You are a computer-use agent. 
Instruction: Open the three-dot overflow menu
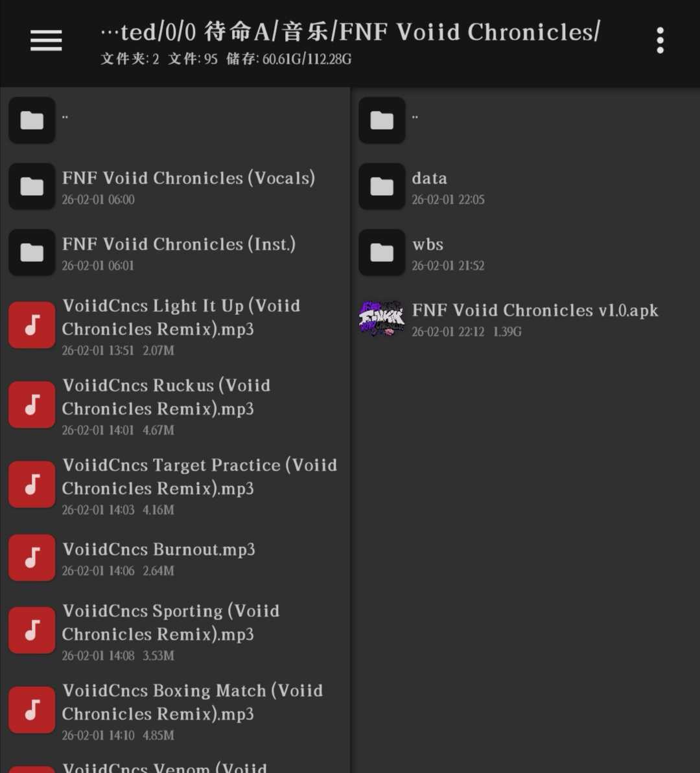(660, 40)
